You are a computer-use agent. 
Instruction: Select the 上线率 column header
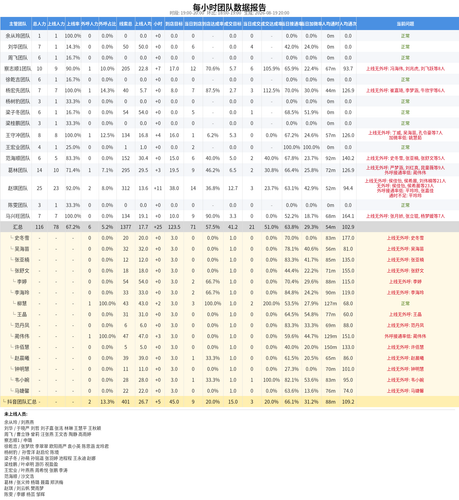click(73, 24)
